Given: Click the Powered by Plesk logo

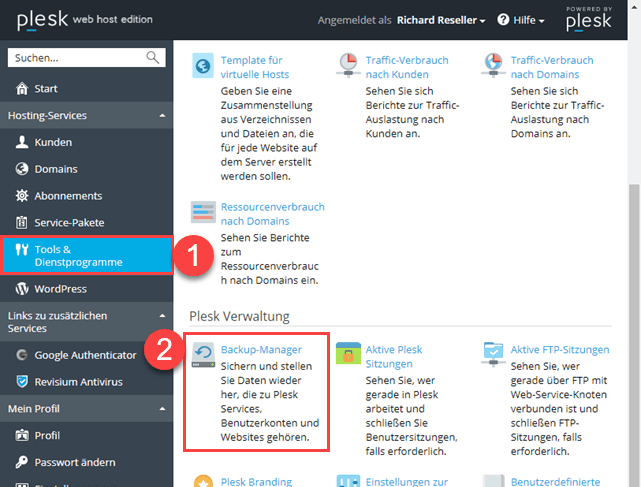Looking at the screenshot, I should click(x=589, y=19).
